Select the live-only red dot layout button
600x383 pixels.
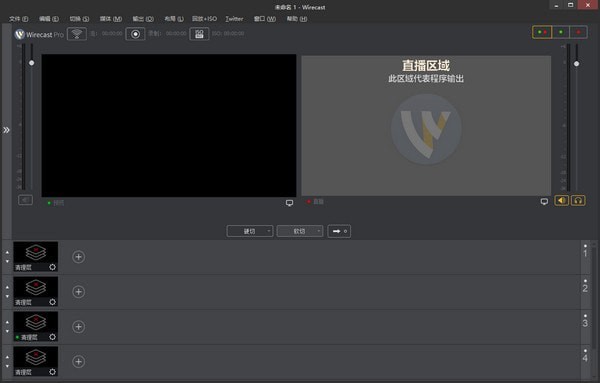(x=579, y=33)
